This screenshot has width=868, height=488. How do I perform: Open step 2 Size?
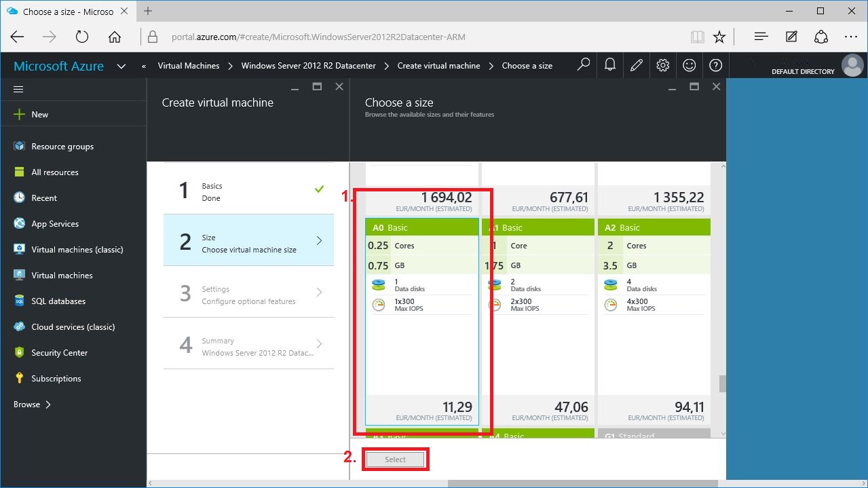point(248,240)
